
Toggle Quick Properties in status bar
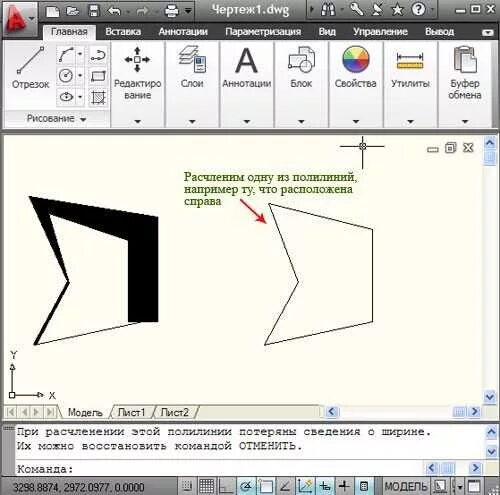364,487
